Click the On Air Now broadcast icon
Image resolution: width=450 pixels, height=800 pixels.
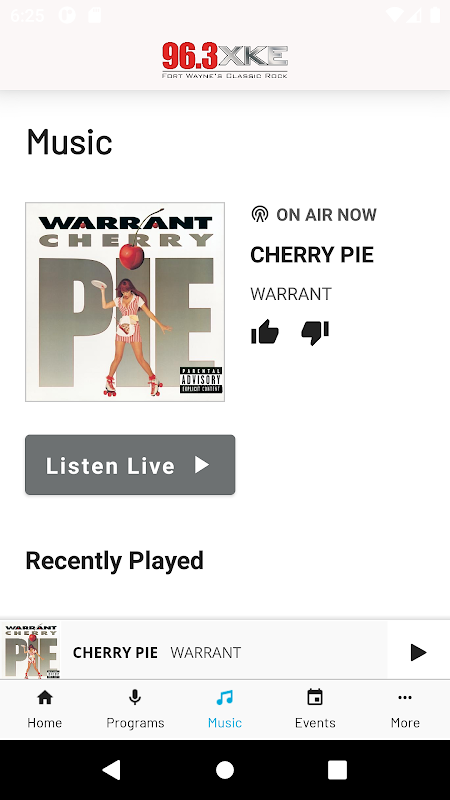click(260, 214)
